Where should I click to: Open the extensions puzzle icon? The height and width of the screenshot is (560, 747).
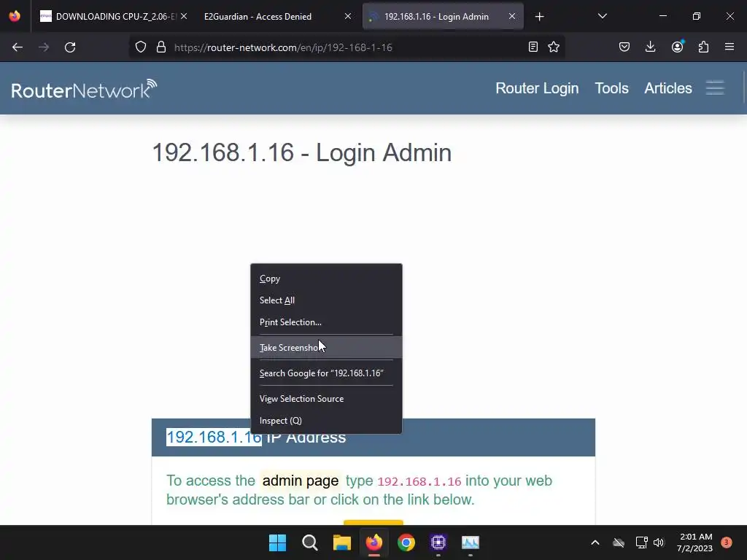coord(703,47)
